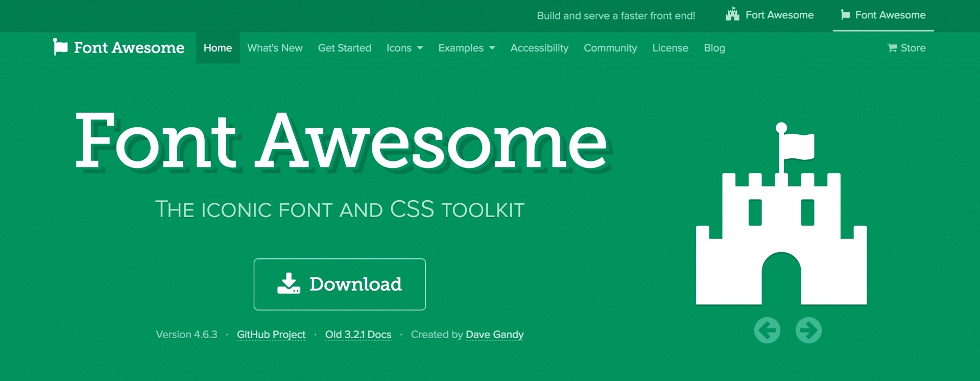Switch to the Fort Awesome top tab

[770, 15]
